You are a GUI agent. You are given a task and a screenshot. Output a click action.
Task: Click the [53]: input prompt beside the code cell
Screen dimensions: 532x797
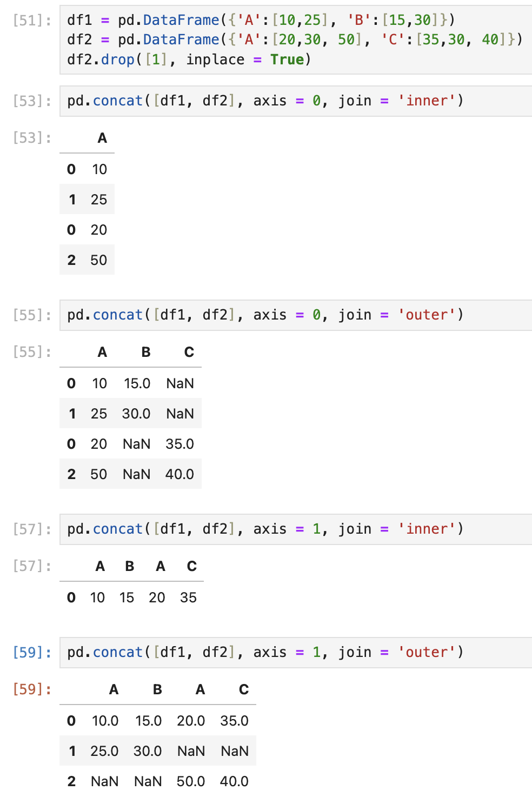32,101
